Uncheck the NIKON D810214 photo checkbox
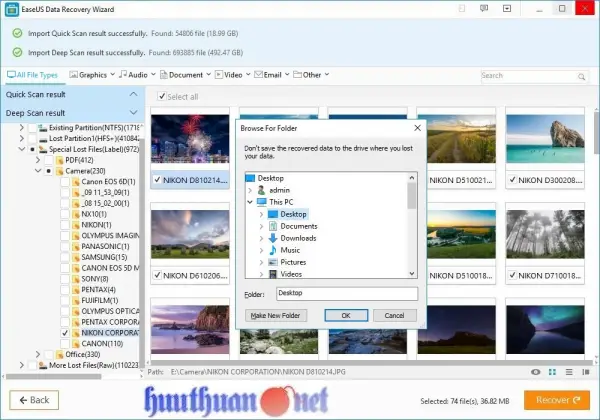This screenshot has width=600, height=420. tap(157, 180)
